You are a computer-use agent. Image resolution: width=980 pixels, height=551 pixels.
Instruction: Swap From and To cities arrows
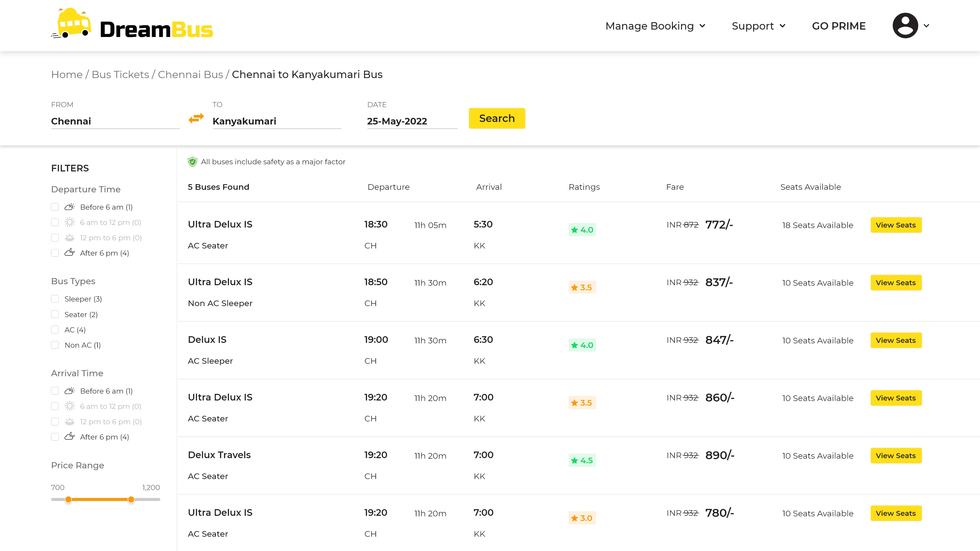(x=196, y=118)
